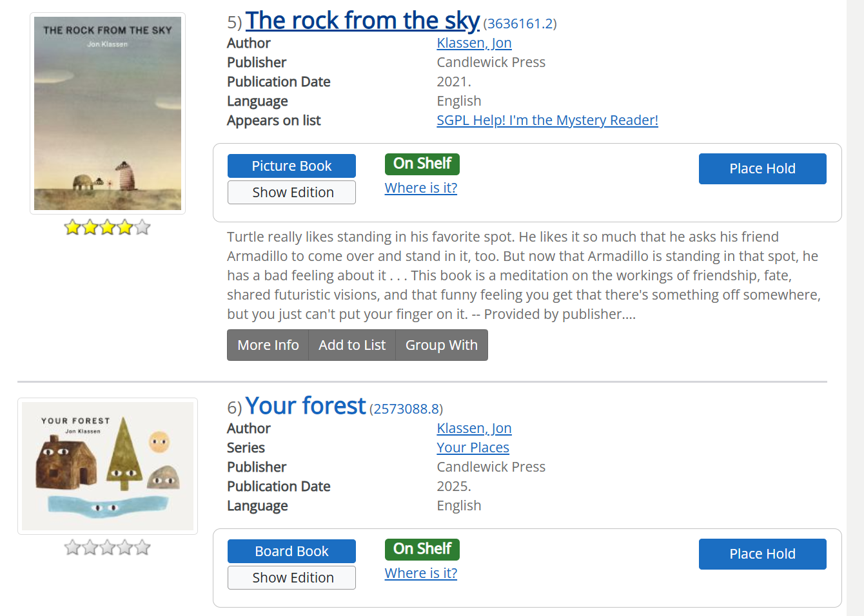Click the On Shelf status badge for Your forest
The height and width of the screenshot is (616, 864).
tap(422, 549)
